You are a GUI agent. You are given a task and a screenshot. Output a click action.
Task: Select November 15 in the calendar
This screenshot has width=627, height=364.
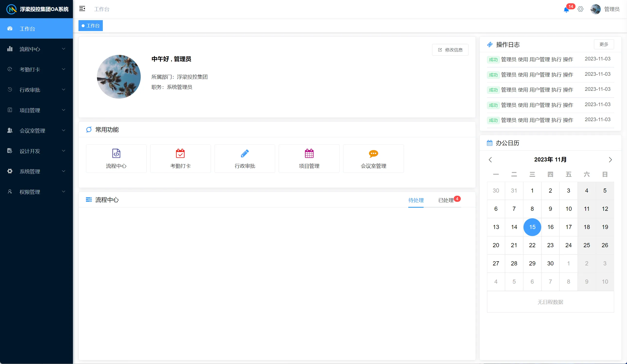[x=532, y=227]
